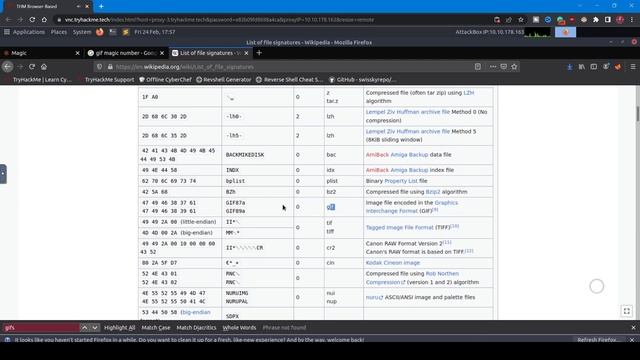Open the Revshell Generator bookmark
Image resolution: width=640 pixels, height=360 pixels.
224,80
